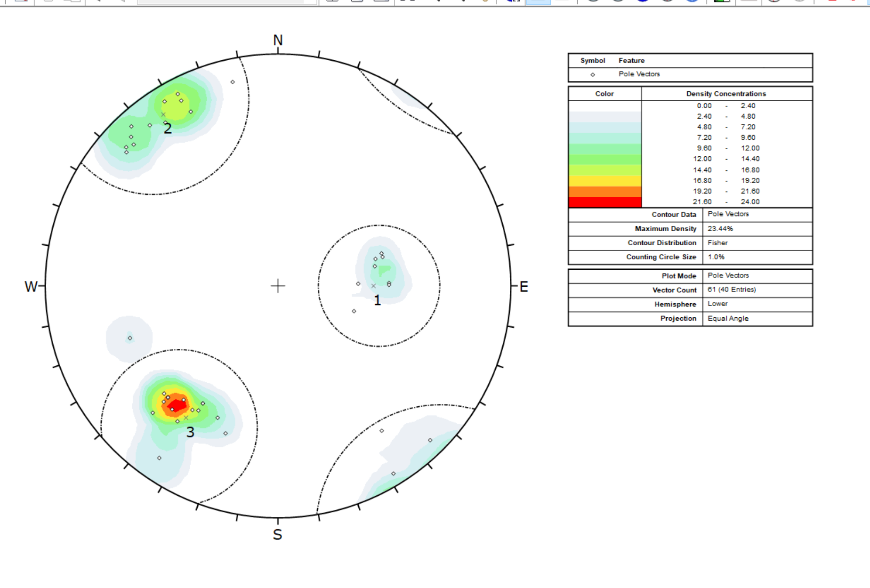This screenshot has height=588, width=870.
Task: Click the yellow 16.80 - 19.20 legend swatch
Action: pos(605,181)
